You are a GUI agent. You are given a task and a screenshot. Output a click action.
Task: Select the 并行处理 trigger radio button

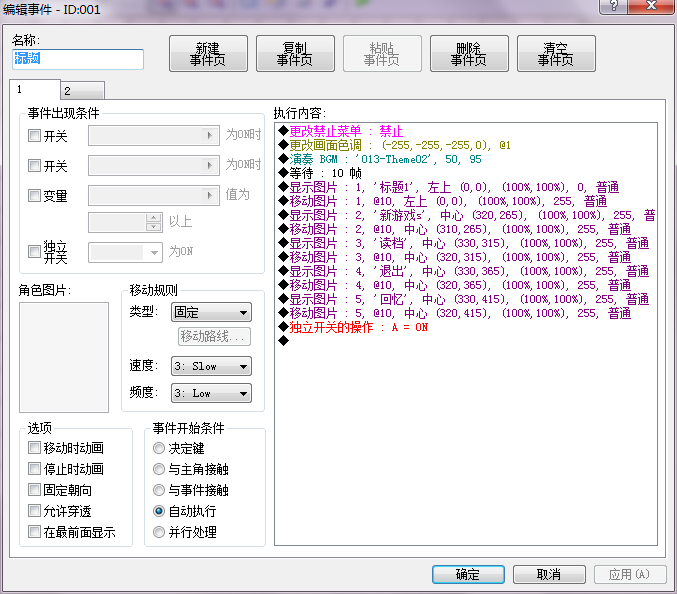pyautogui.click(x=159, y=532)
